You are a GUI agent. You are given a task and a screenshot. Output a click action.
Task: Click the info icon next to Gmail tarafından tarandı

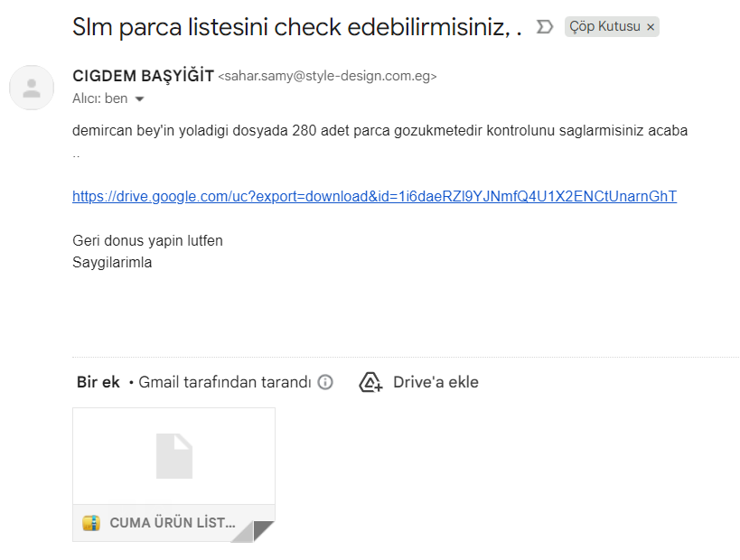tap(325, 382)
